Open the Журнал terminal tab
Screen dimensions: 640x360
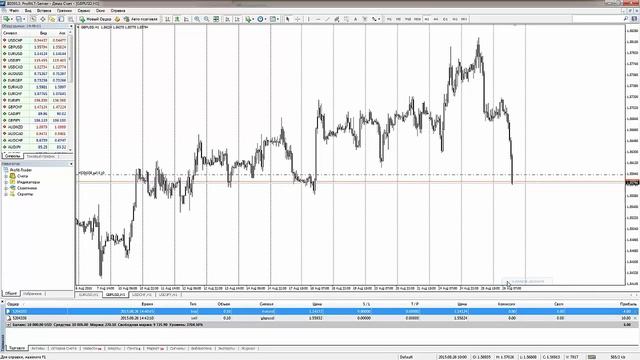(248, 349)
